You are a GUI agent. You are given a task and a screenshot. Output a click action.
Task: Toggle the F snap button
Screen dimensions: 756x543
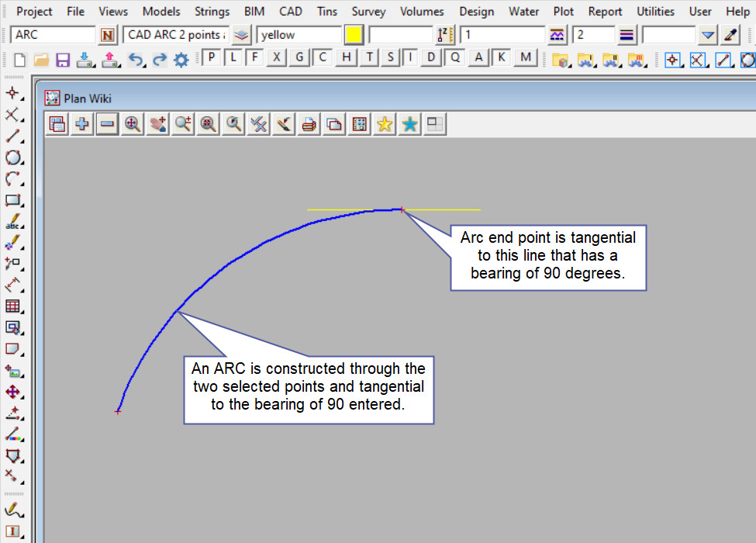pyautogui.click(x=254, y=57)
